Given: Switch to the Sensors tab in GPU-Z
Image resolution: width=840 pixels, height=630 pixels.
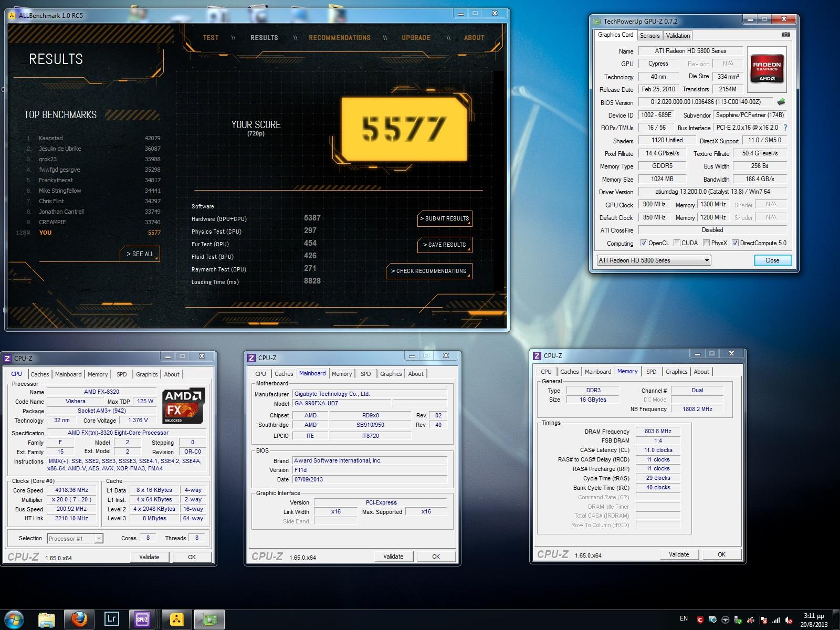Looking at the screenshot, I should point(649,36).
